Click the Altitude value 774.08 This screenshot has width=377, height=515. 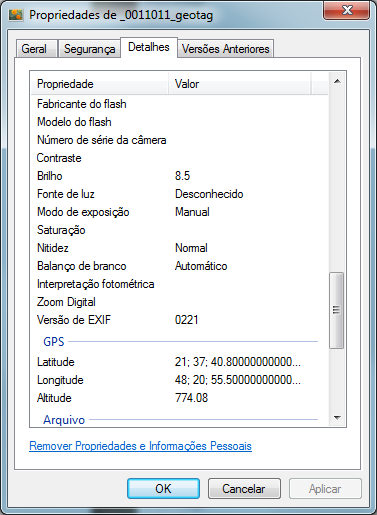[x=191, y=398]
